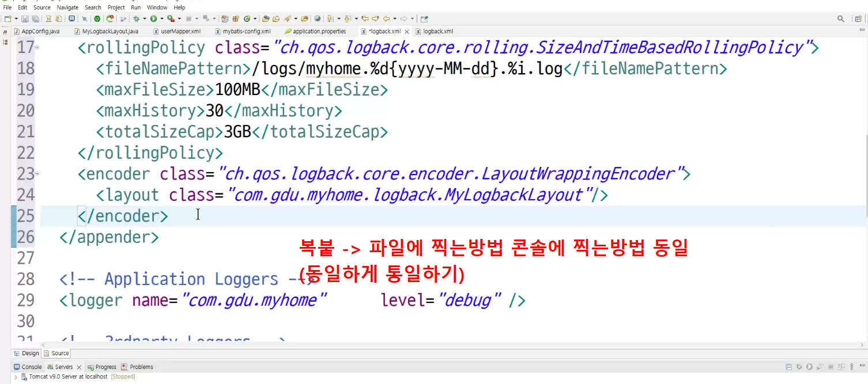Click the web browser globe icon
The image size is (868, 384).
tap(317, 18)
